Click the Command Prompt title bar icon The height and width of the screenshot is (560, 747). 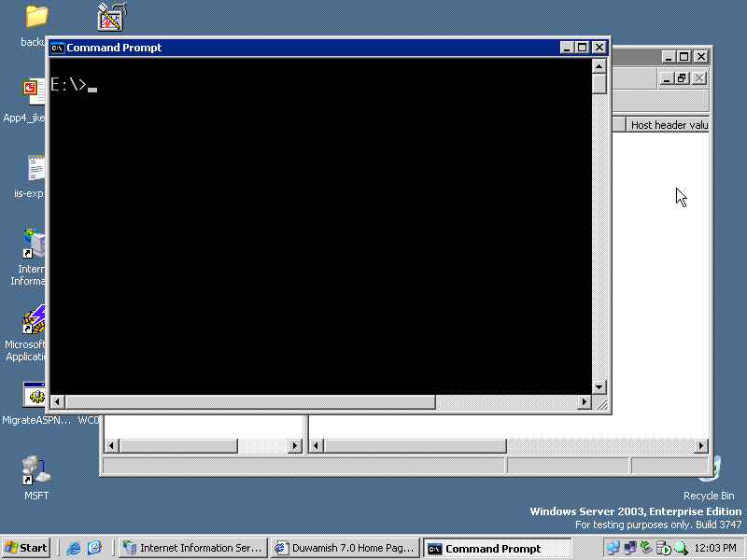point(55,47)
